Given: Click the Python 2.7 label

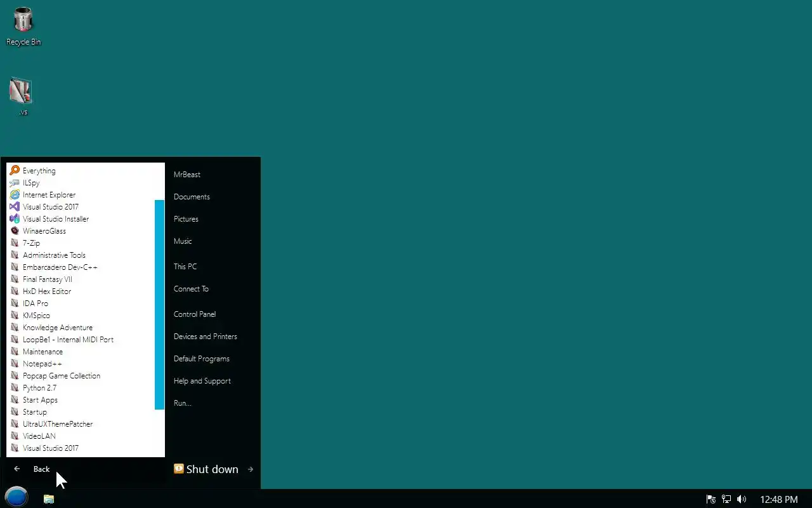Looking at the screenshot, I should (x=39, y=387).
